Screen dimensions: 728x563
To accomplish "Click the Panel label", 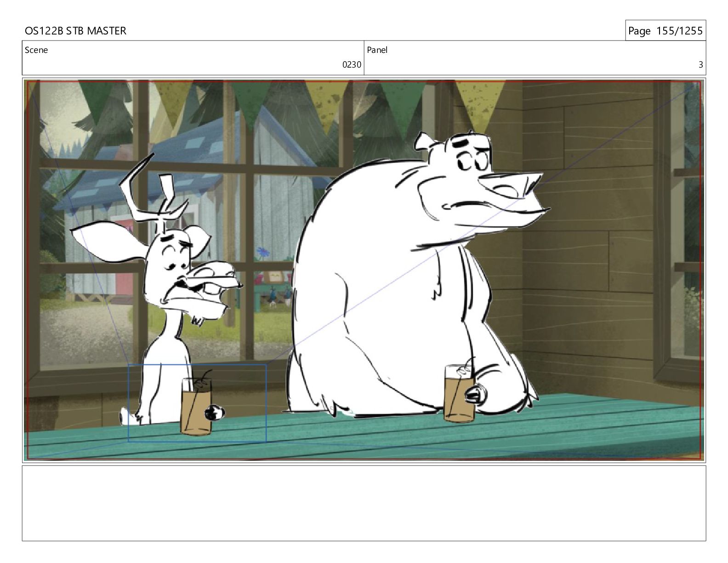I will tap(377, 50).
